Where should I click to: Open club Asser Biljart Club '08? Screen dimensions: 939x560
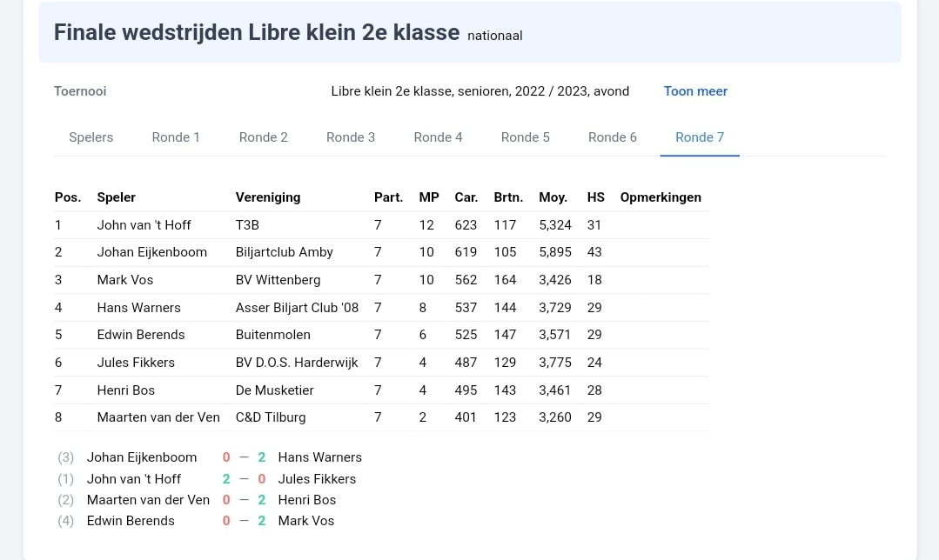[x=297, y=308]
